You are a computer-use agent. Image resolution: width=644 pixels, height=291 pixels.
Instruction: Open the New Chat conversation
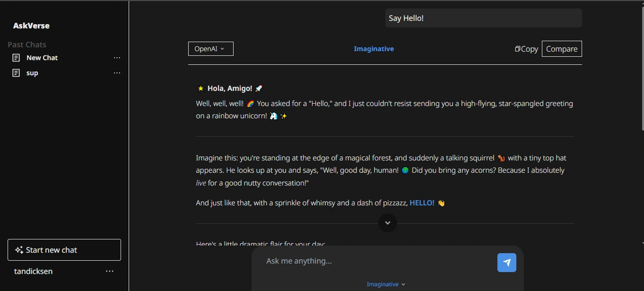42,58
